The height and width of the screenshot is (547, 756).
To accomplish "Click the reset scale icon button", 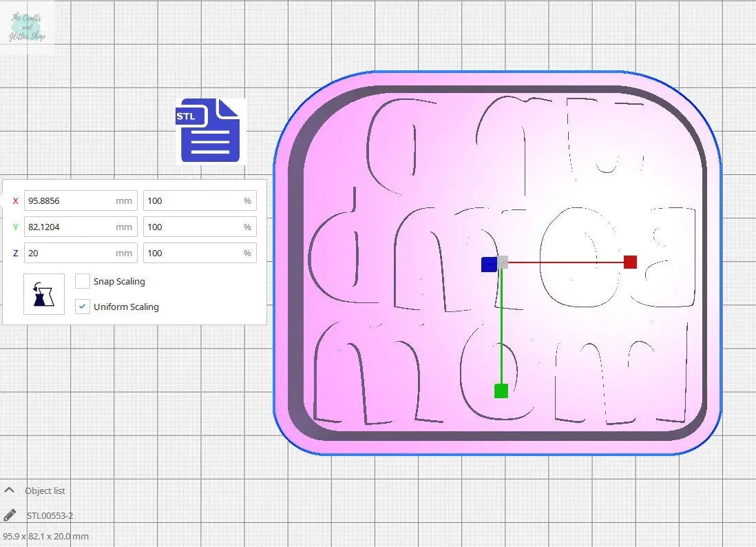I will click(x=43, y=294).
